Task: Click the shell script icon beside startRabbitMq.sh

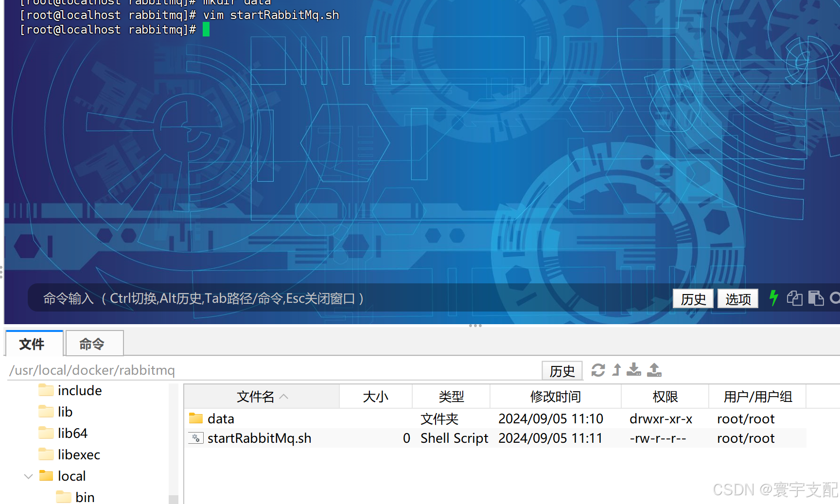Action: pyautogui.click(x=195, y=437)
